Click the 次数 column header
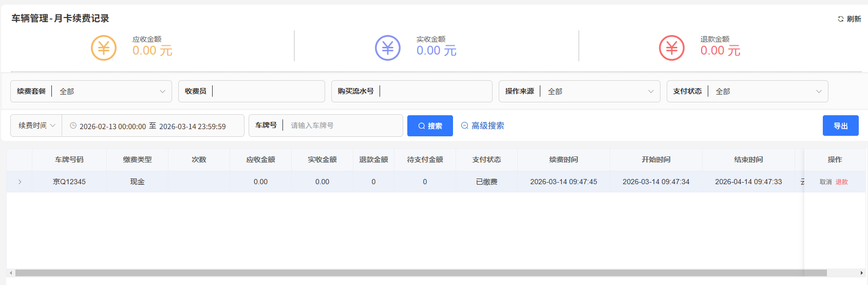 coord(199,159)
